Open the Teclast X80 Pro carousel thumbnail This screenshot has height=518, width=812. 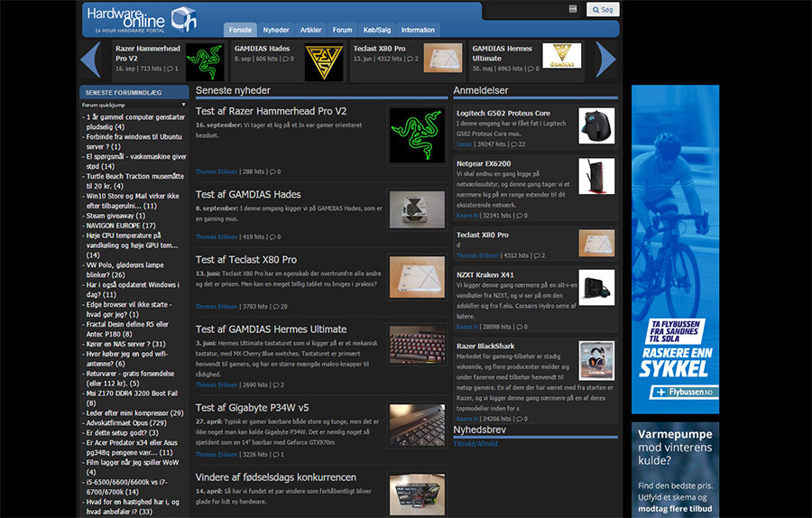point(443,58)
